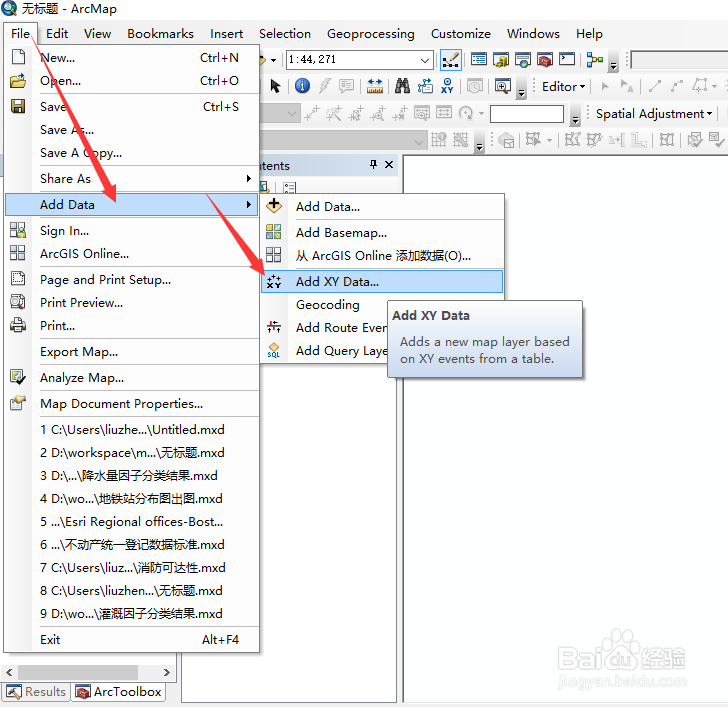Choose Add Basemap... entry

pyautogui.click(x=382, y=232)
